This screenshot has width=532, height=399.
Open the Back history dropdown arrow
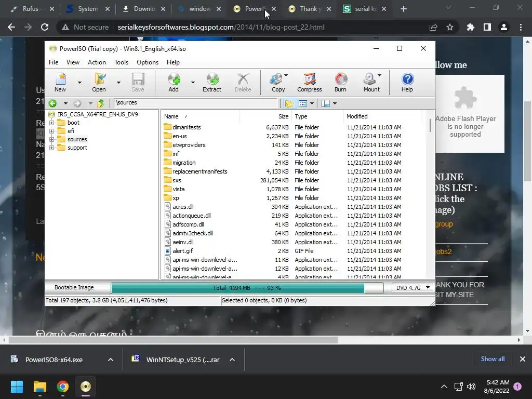click(x=65, y=103)
